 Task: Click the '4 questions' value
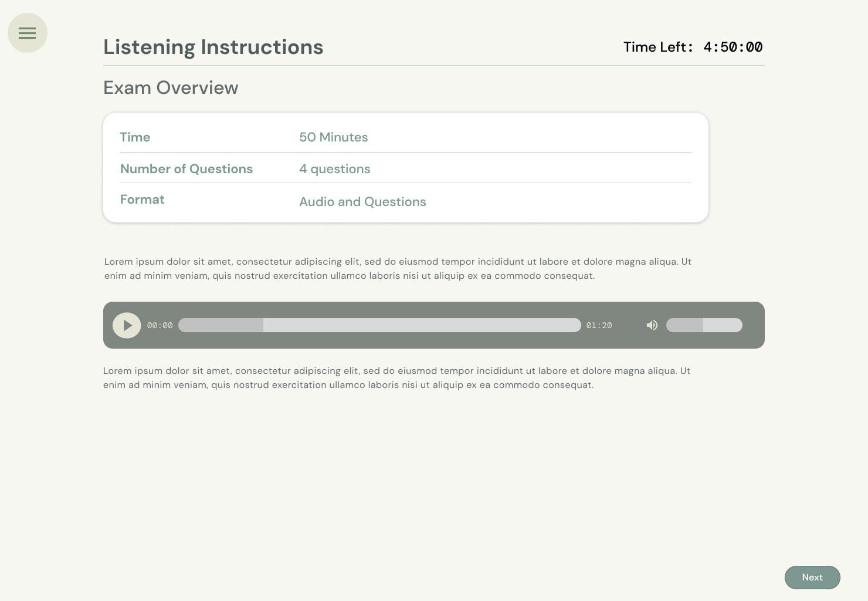(x=334, y=169)
